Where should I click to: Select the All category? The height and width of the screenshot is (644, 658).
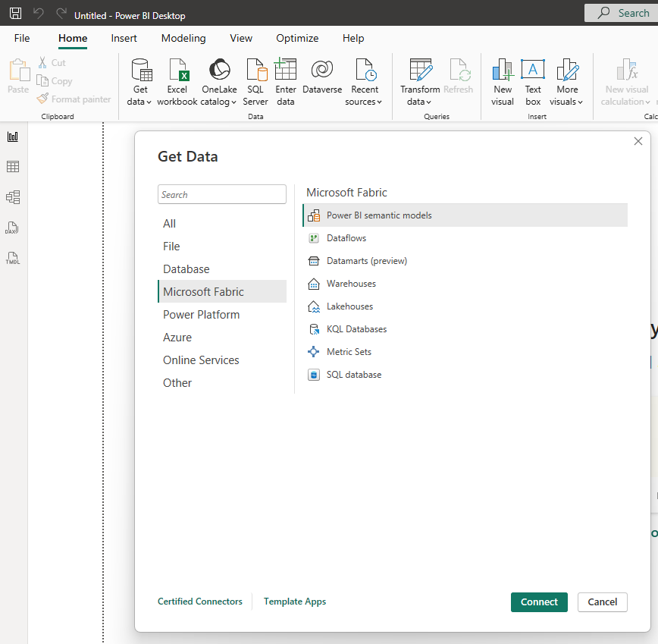click(x=222, y=223)
